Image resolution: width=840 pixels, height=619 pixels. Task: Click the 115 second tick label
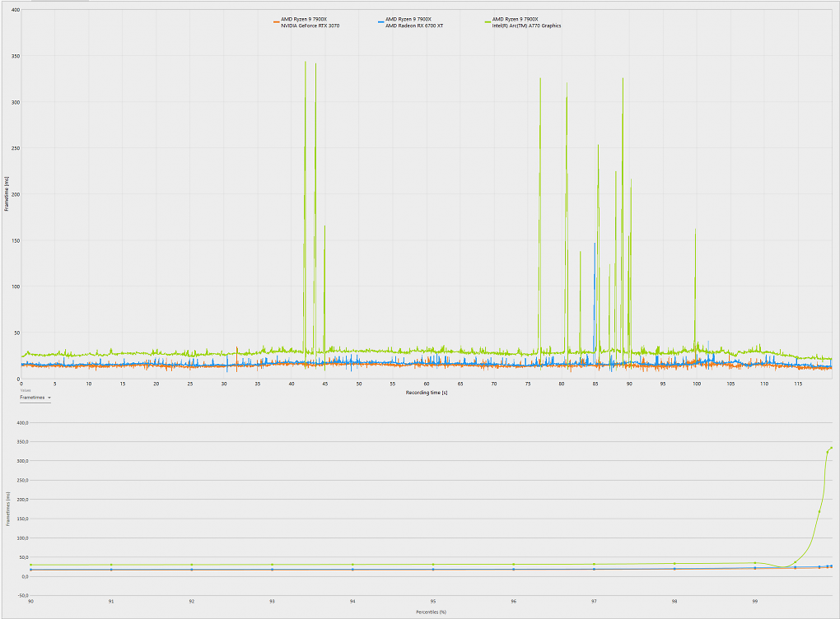(798, 384)
